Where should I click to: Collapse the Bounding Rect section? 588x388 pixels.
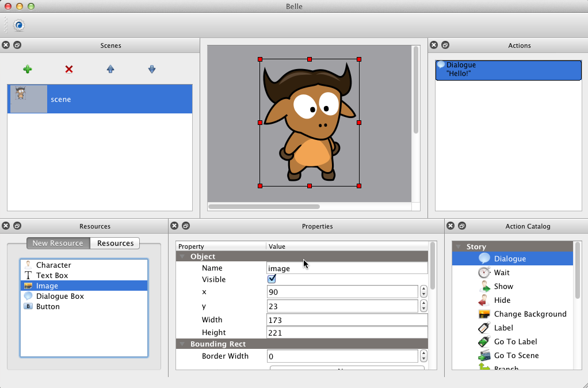tap(182, 344)
